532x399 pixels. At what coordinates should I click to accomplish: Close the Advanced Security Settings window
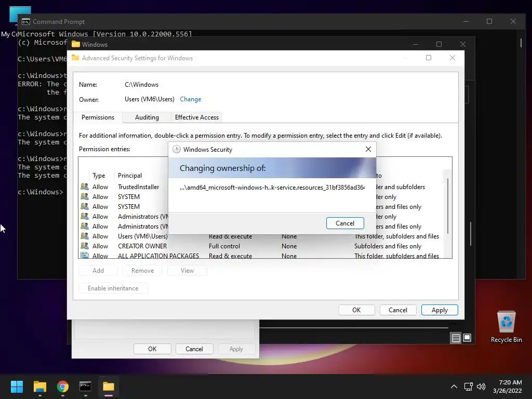(453, 58)
